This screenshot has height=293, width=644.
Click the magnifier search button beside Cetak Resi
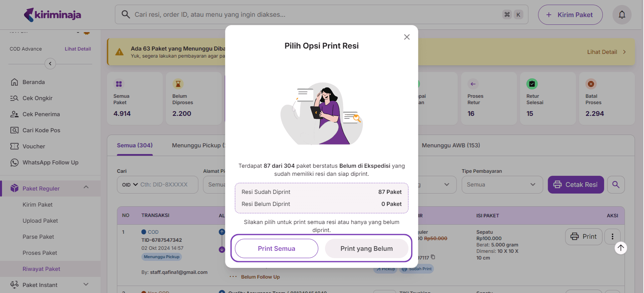tap(615, 185)
